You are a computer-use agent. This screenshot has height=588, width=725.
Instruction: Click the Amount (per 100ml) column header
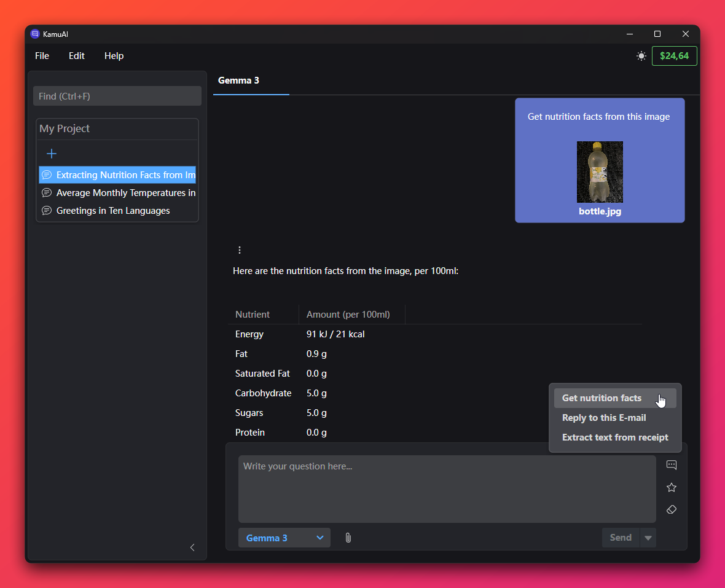348,315
